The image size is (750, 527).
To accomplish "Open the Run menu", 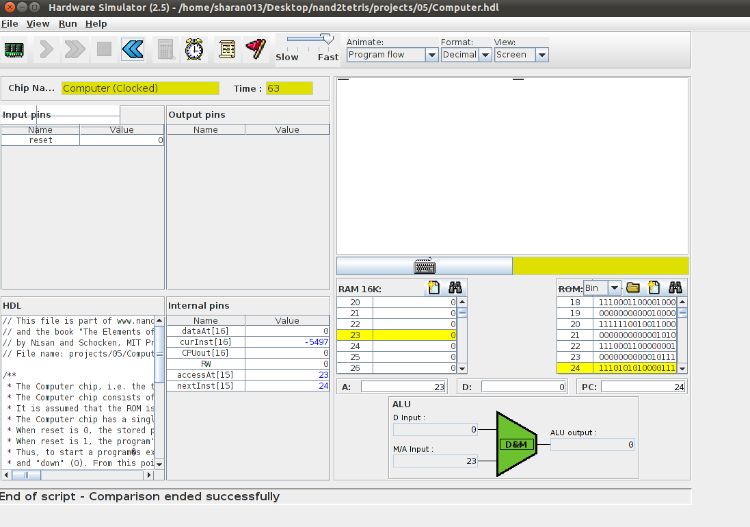I will [x=67, y=23].
